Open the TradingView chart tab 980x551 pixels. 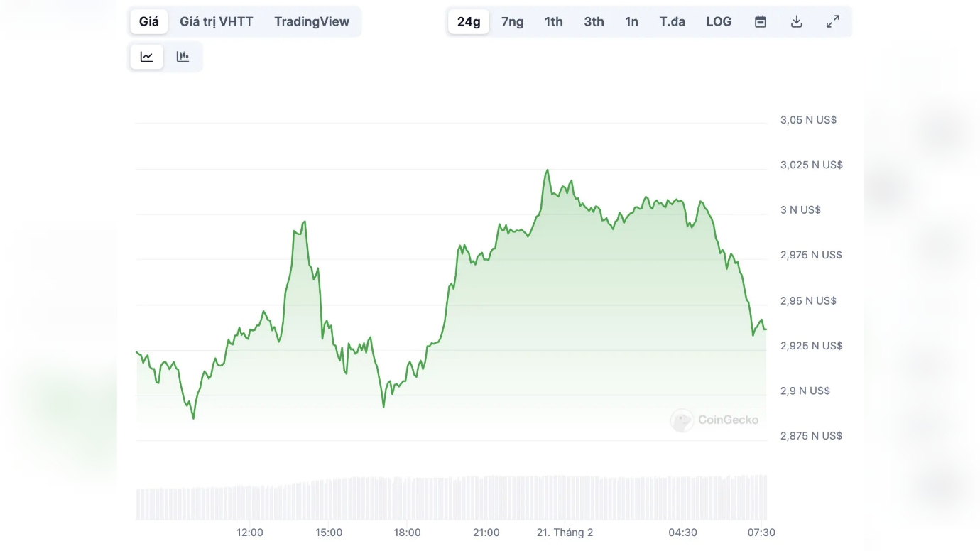(x=312, y=21)
